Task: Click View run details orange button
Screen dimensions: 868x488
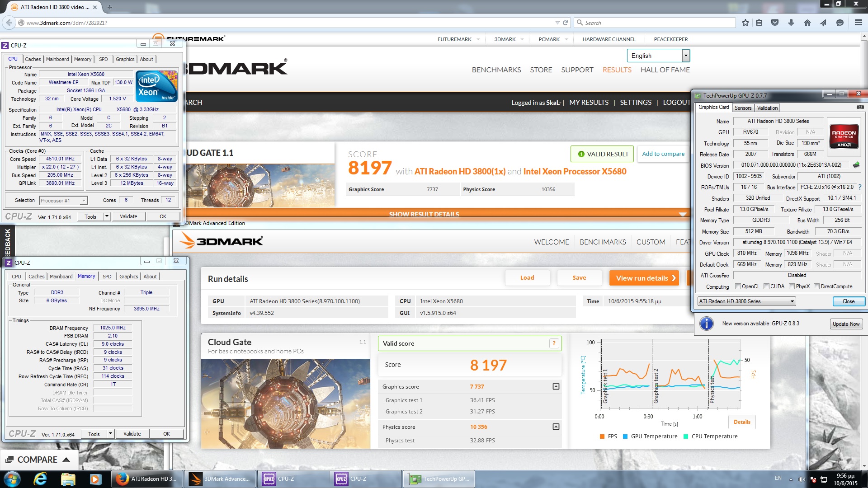Action: tap(644, 278)
